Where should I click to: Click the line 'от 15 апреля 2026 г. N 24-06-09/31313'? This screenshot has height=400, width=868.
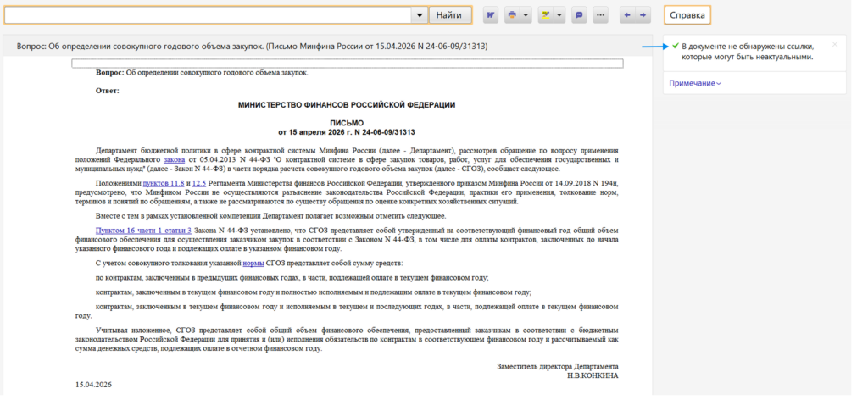tap(347, 133)
